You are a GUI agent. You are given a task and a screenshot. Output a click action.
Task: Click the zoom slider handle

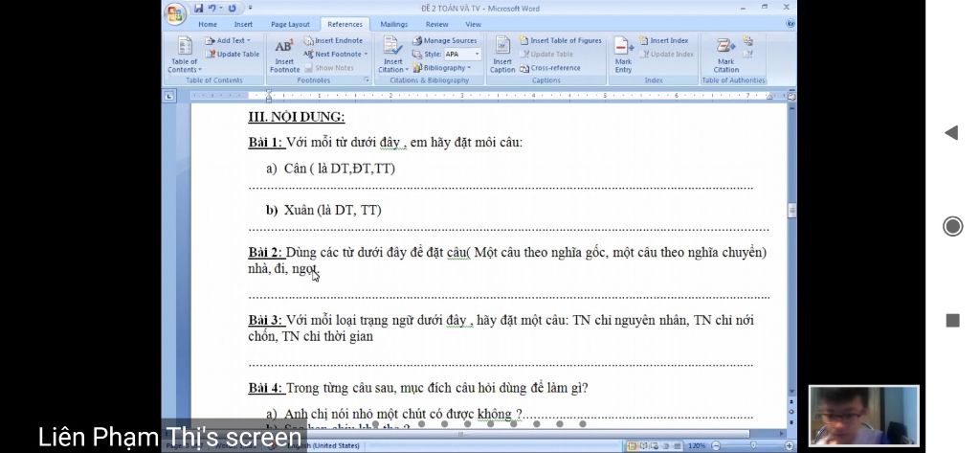[754, 445]
